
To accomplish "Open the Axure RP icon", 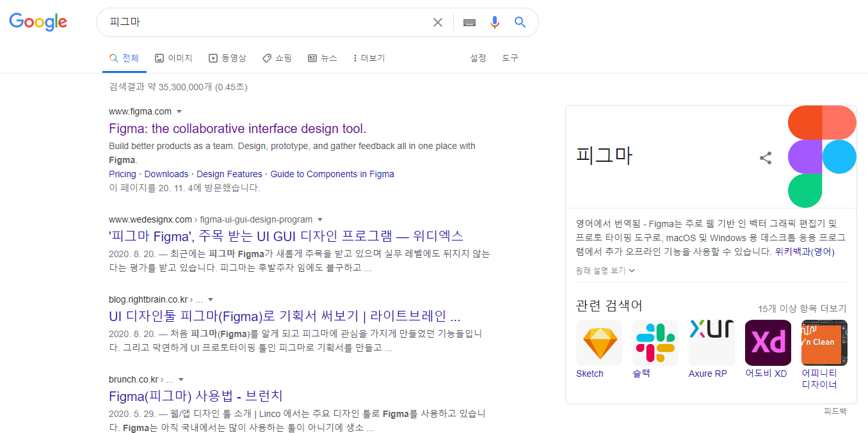I will 712,343.
